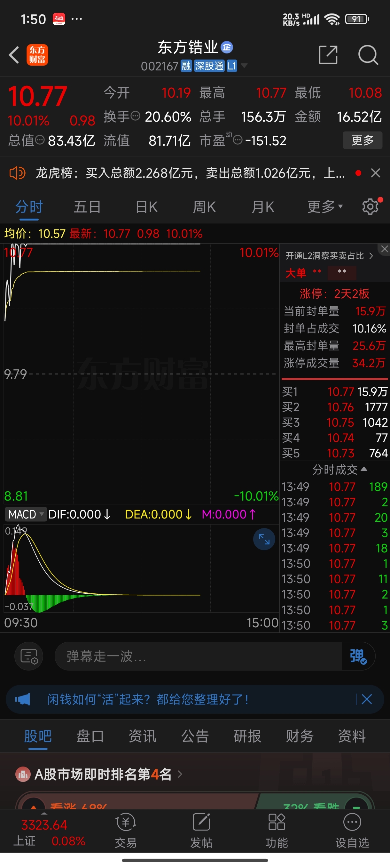The height and width of the screenshot is (868, 390).
Task: Select the 买1 10.77 order row
Action: tap(335, 391)
